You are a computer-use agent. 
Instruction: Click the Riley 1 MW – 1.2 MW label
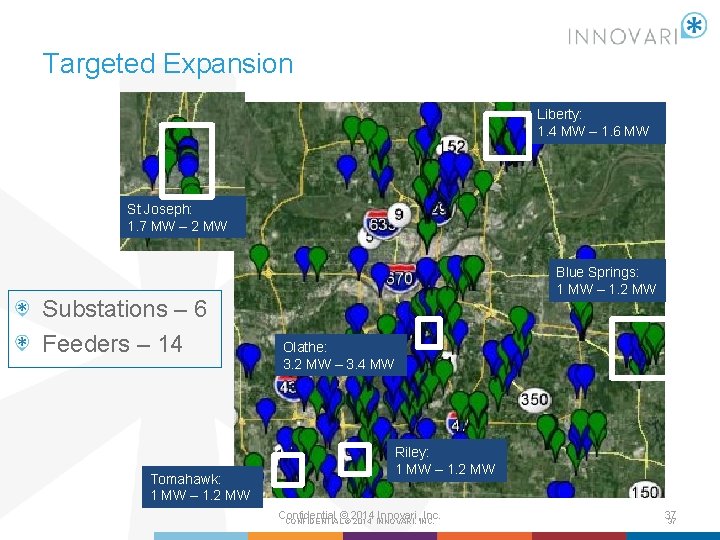coord(447,461)
